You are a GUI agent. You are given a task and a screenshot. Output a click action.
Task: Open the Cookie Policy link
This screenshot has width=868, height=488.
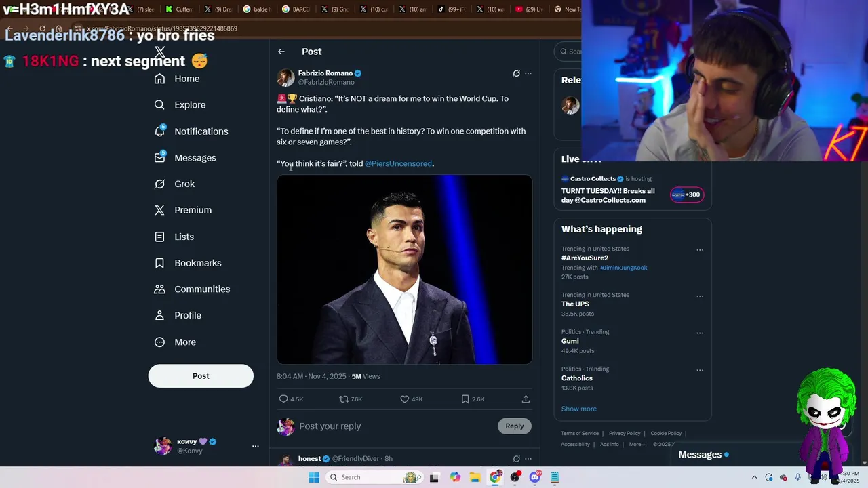coord(666,434)
